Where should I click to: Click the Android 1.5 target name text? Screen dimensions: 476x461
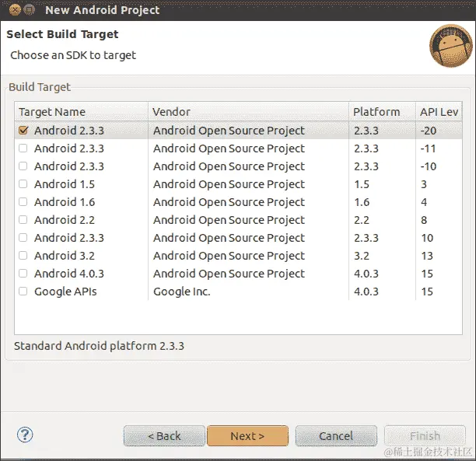click(x=65, y=184)
